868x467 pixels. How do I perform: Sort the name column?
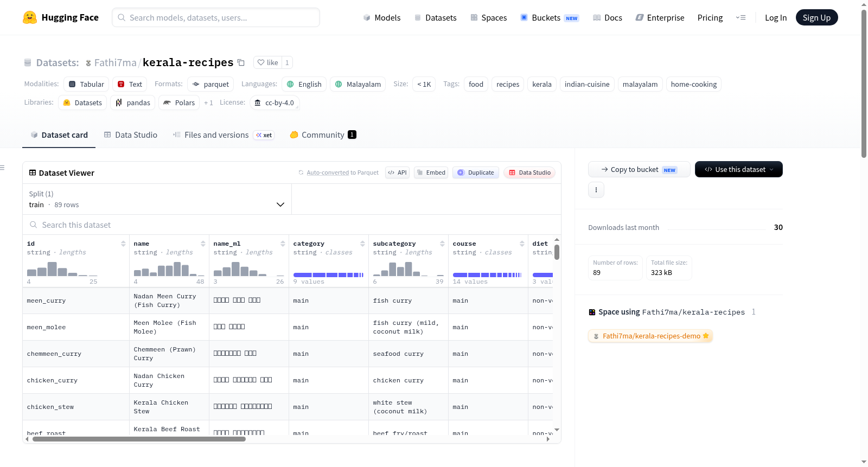[x=203, y=244]
